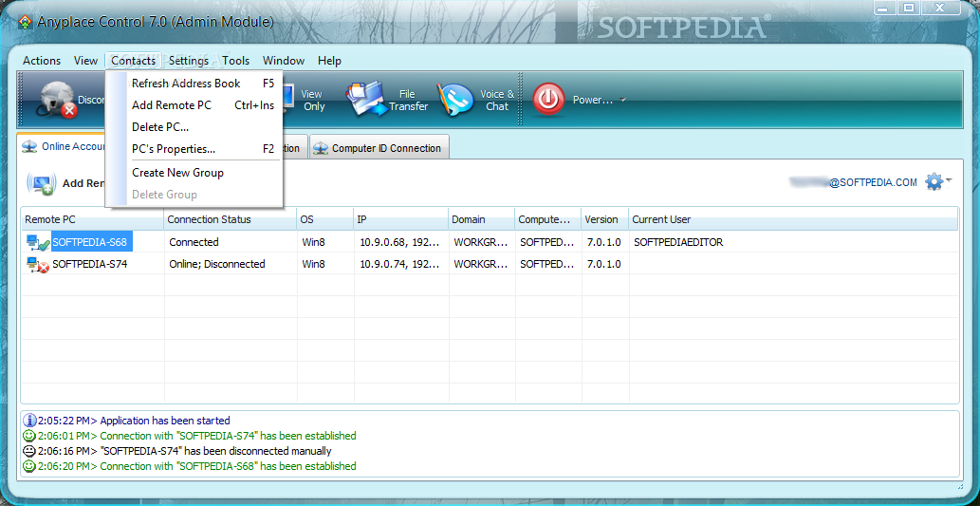Click the Connected status cell
980x506 pixels.
194,242
